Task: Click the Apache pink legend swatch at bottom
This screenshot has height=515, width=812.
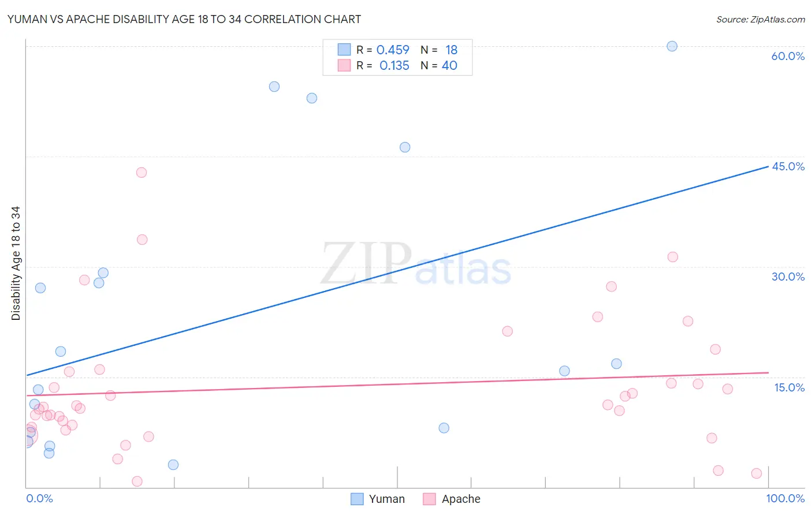Action: point(429,499)
